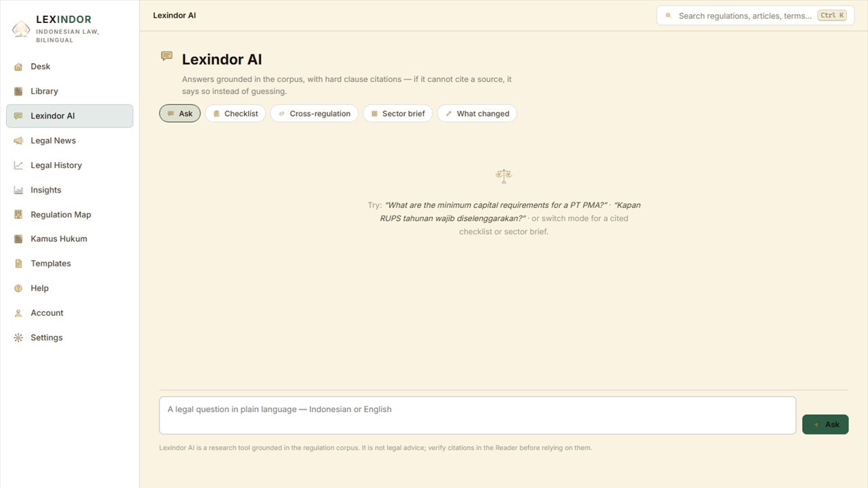Viewport: 868px width, 488px height.
Task: Click the chat icon beside Lexindor AI heading
Action: (x=166, y=56)
